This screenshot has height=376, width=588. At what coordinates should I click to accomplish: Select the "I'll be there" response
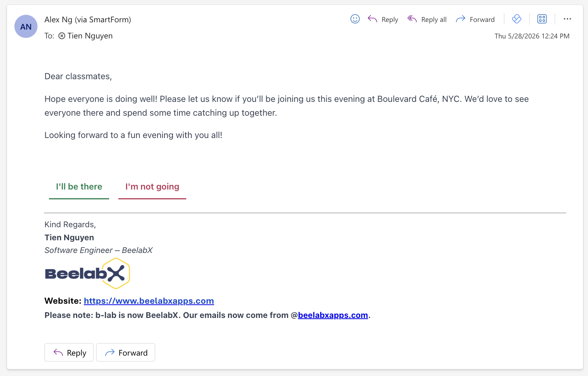[x=79, y=187]
